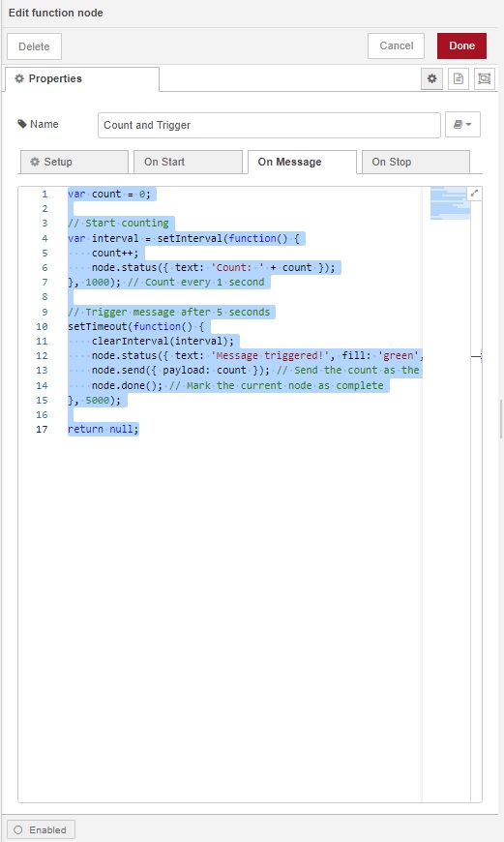Open the Setup tab
The height and width of the screenshot is (842, 504).
(x=74, y=162)
